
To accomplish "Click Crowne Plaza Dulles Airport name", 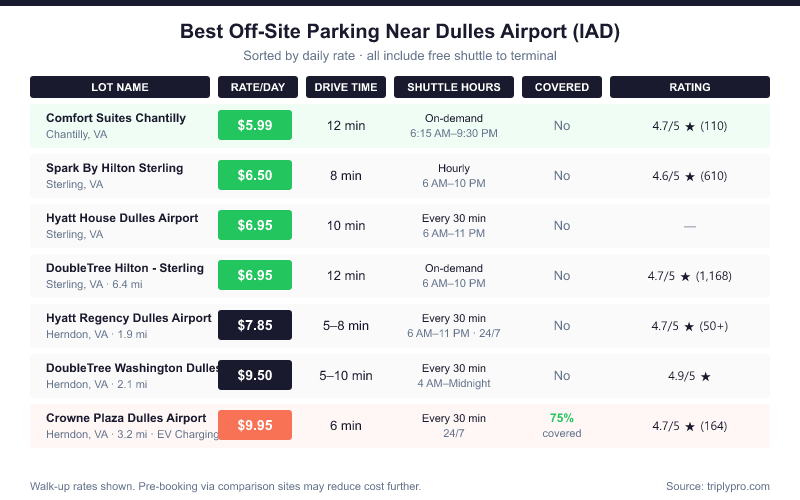I will click(126, 418).
